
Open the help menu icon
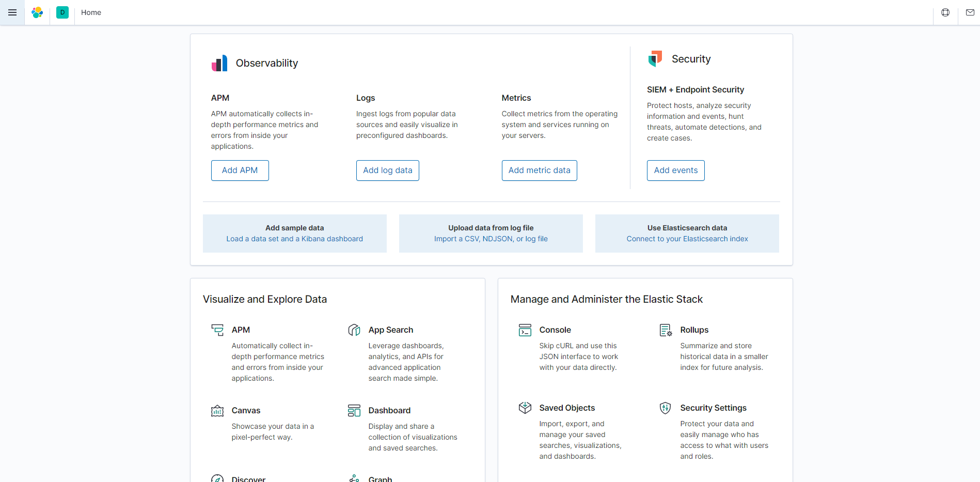pyautogui.click(x=945, y=12)
